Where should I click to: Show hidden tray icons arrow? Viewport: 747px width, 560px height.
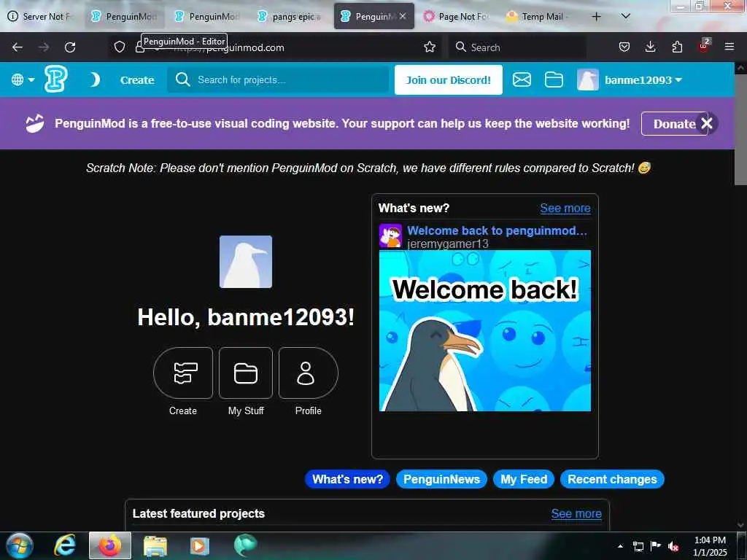620,546
